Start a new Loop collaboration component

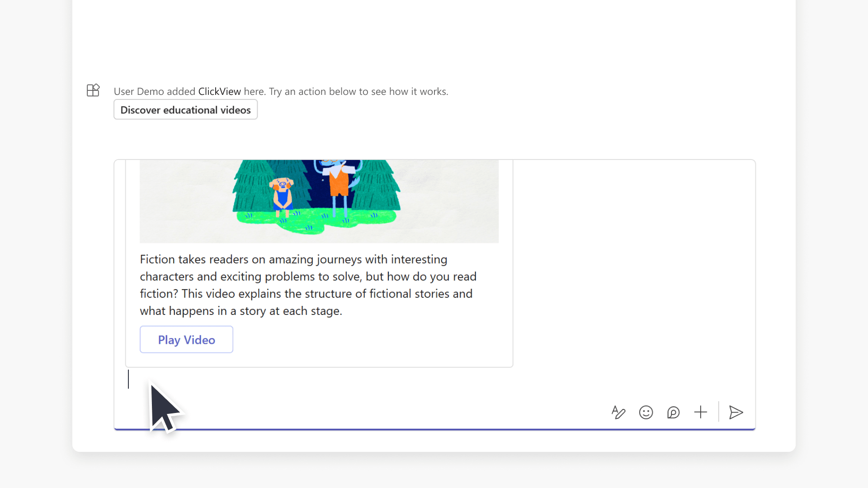click(674, 412)
